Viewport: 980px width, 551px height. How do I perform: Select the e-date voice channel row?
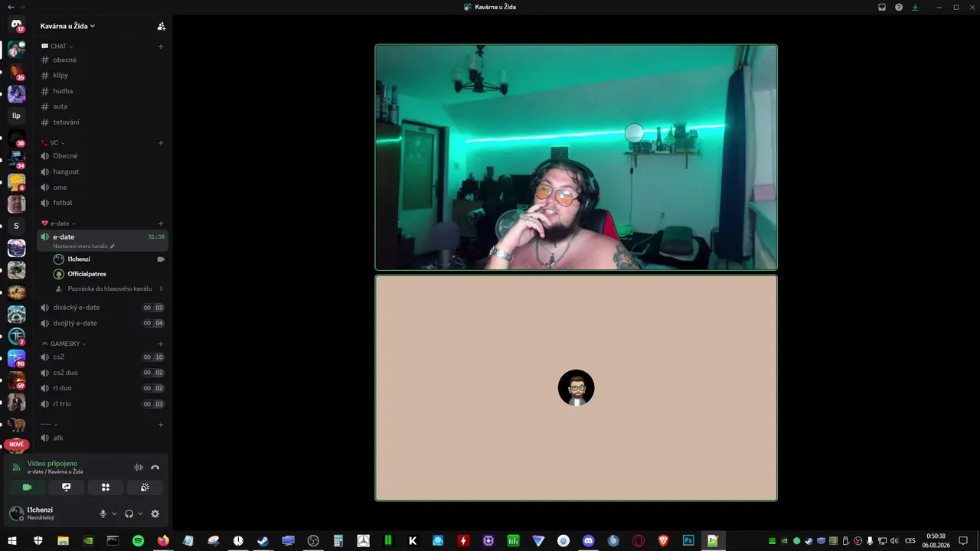[103, 240]
